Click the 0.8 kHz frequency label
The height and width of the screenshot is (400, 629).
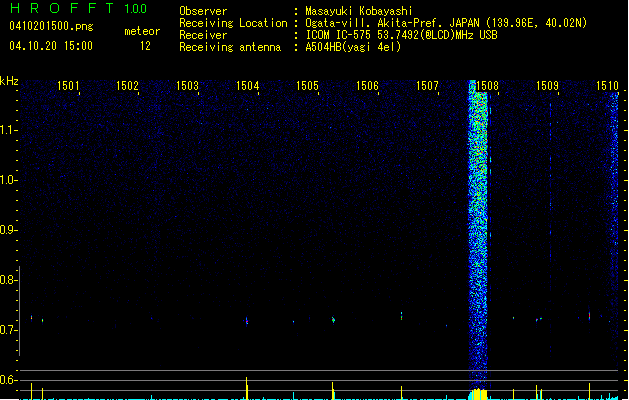pyautogui.click(x=8, y=280)
